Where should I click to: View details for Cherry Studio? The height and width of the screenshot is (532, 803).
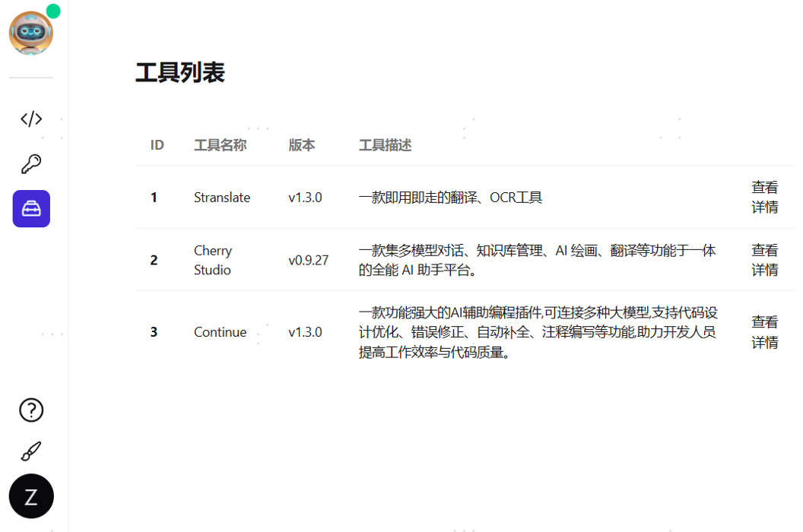point(764,260)
